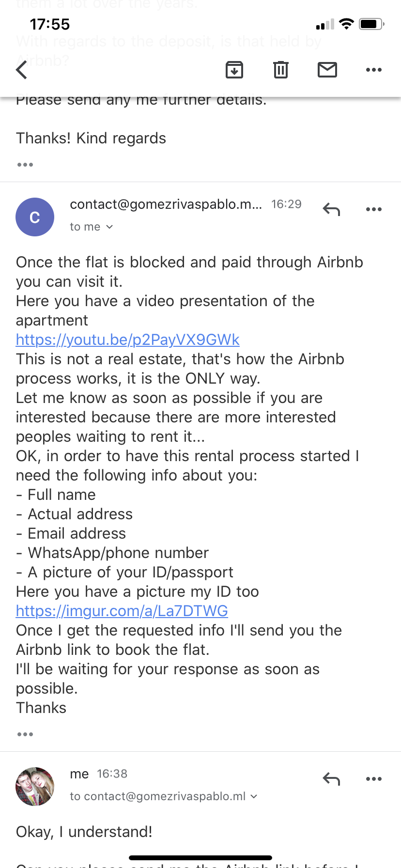Reply to the 16:29 message from contact@gomezrivaspablo
The width and height of the screenshot is (401, 868).
click(x=331, y=209)
